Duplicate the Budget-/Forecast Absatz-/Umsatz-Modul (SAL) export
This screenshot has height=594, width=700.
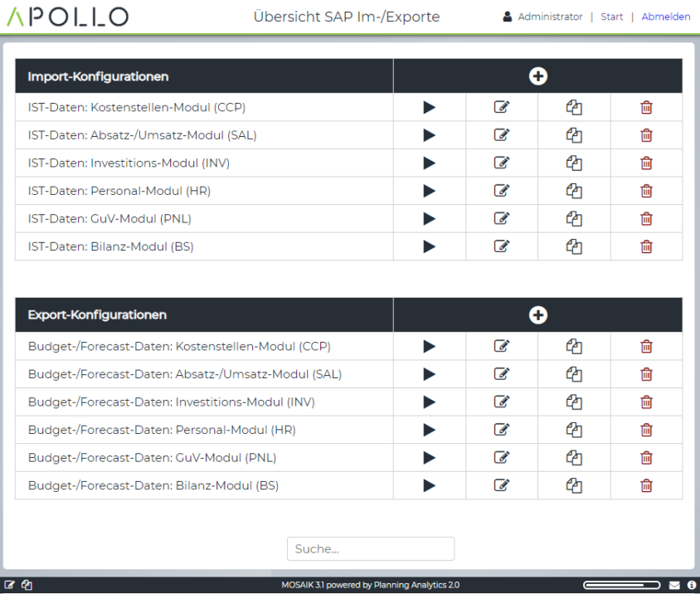tap(574, 374)
